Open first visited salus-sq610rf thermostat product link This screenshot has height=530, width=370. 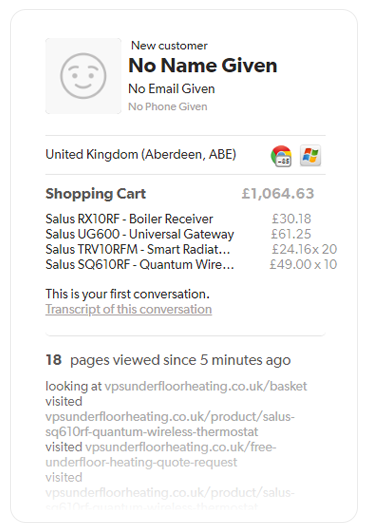pos(170,424)
